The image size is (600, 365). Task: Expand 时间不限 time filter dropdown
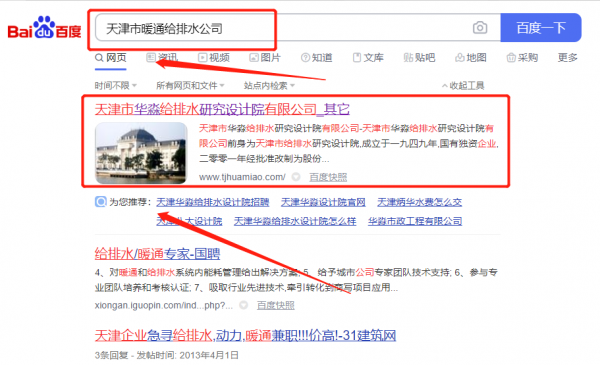116,85
